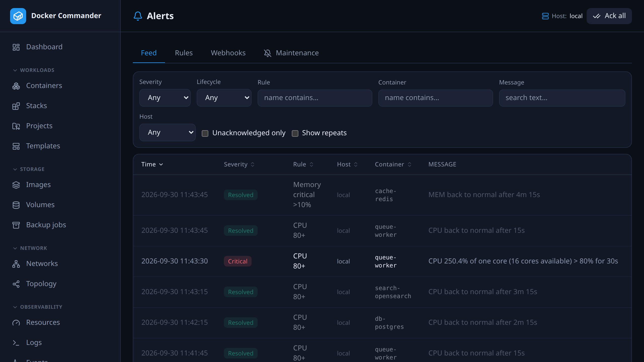Click the muted bell Maintenance icon
Screen dimensions: 644x362
[268, 53]
